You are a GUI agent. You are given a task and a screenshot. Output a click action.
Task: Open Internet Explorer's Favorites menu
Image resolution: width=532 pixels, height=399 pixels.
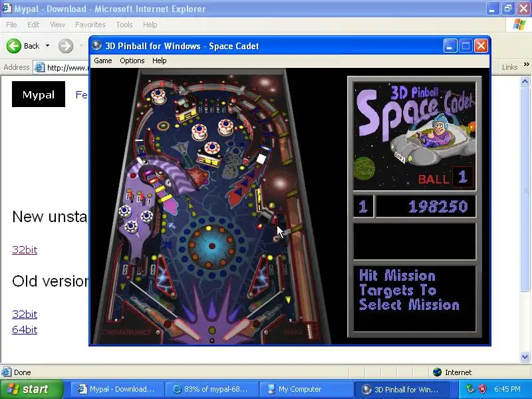(x=90, y=25)
